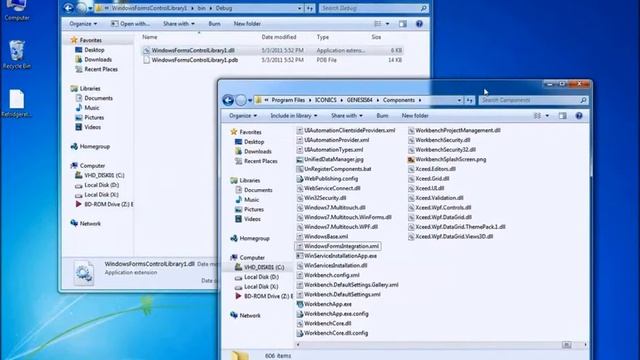
Task: Open help in Components window
Action: click(x=579, y=116)
